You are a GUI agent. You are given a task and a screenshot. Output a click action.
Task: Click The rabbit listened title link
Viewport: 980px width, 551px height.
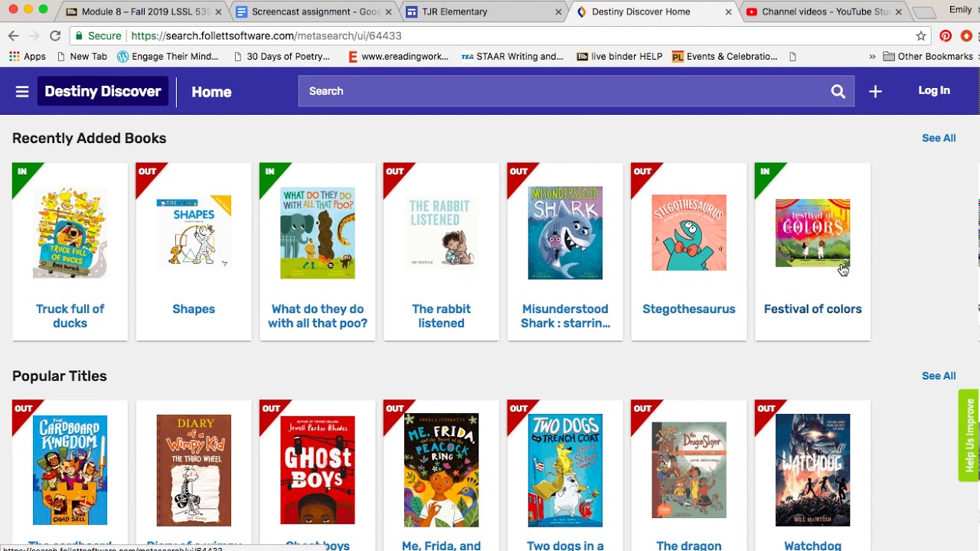click(x=441, y=316)
